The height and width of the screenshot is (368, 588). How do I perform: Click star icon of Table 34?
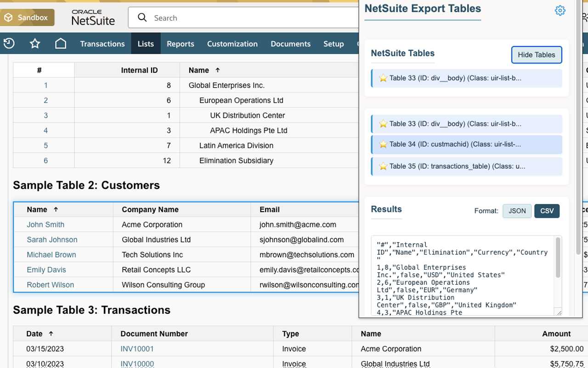coord(383,144)
